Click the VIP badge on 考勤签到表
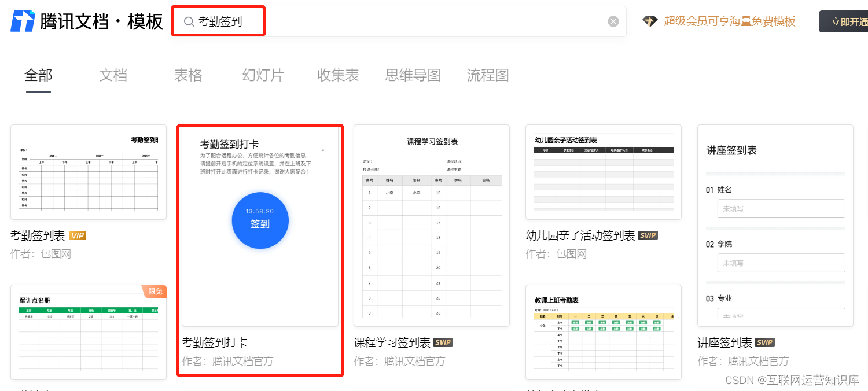This screenshot has height=391, width=868. (x=78, y=235)
